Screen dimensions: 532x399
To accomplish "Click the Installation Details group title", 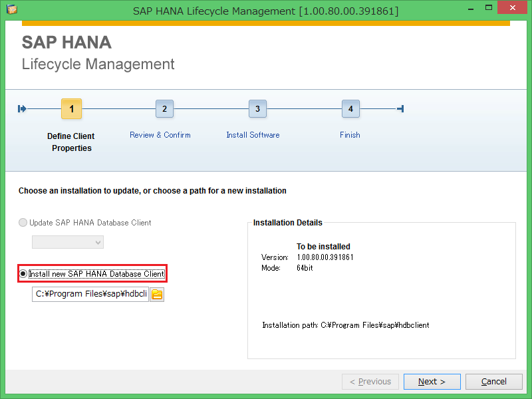I will coord(288,223).
